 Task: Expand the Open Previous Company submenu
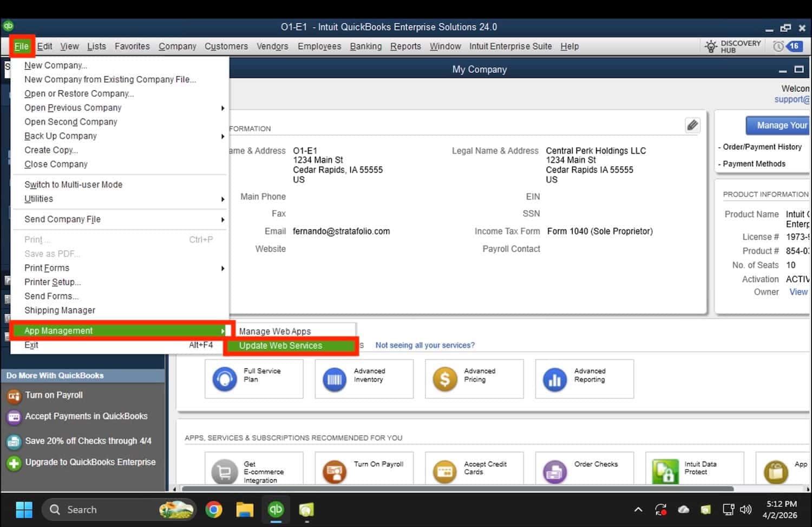click(73, 108)
